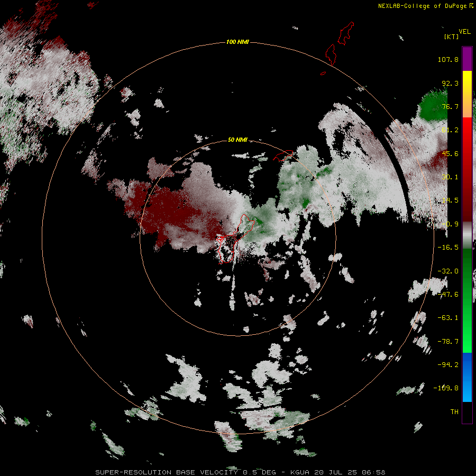Click the red island outline on the 50 NMI ring

tap(283, 155)
